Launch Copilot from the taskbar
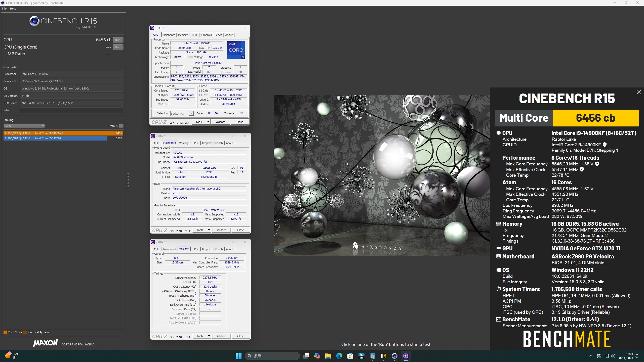This screenshot has height=362, width=644. 317,356
